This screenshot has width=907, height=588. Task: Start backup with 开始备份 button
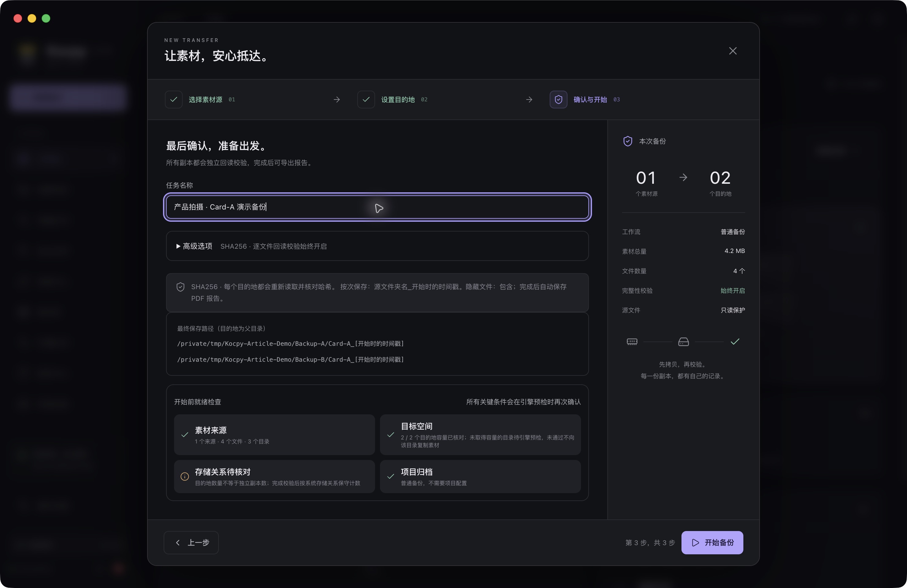(x=712, y=543)
